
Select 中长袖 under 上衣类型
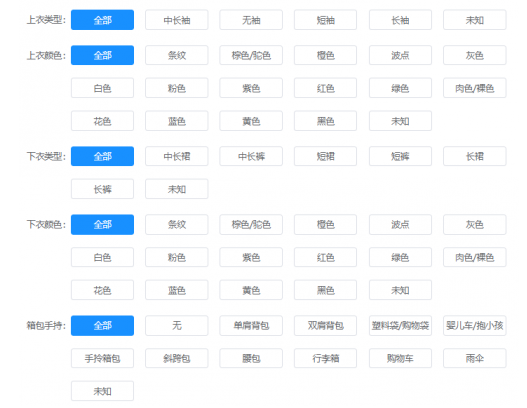point(176,20)
